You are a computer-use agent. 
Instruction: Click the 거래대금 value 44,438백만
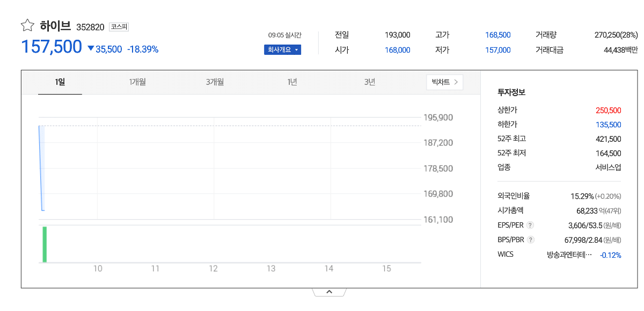coord(621,50)
